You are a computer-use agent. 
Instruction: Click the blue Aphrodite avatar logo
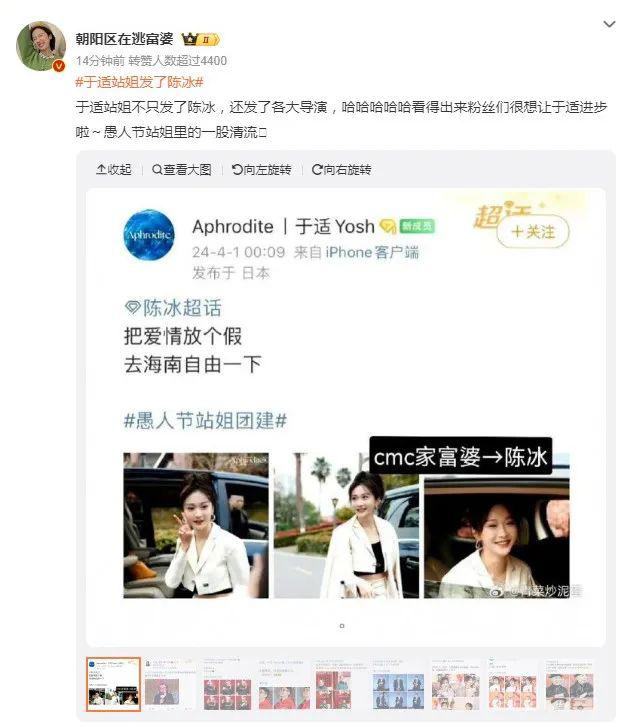[149, 235]
